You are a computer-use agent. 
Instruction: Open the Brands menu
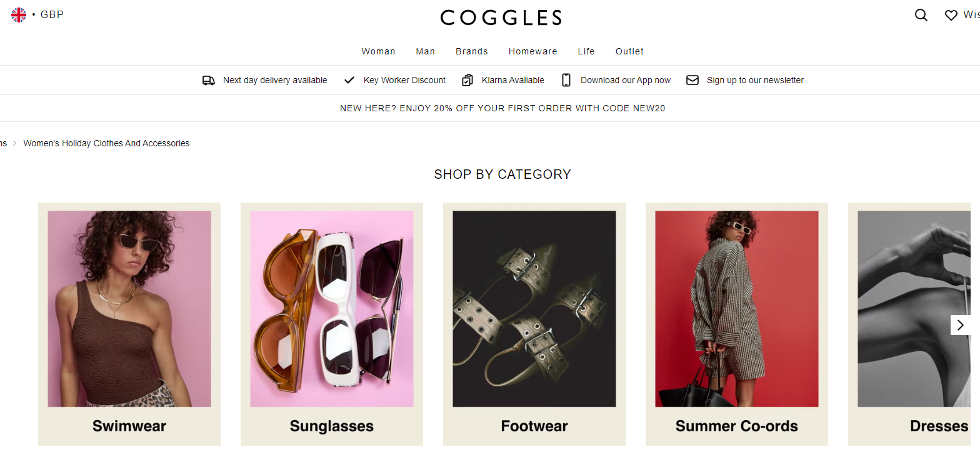pos(472,51)
